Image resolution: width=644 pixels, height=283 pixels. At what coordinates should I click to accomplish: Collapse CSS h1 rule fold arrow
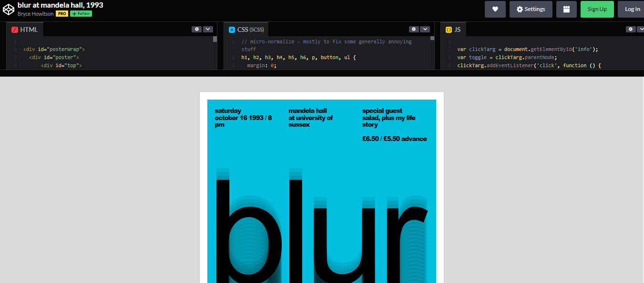tap(237, 58)
